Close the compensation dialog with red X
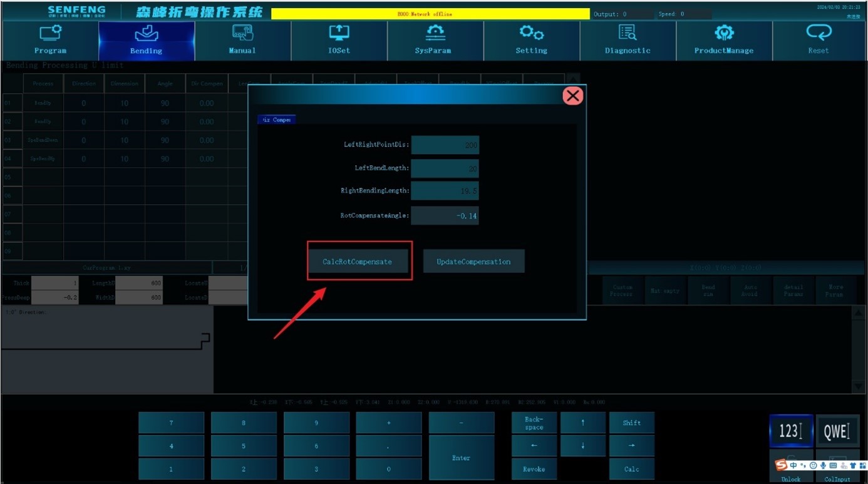The width and height of the screenshot is (868, 484). [572, 96]
